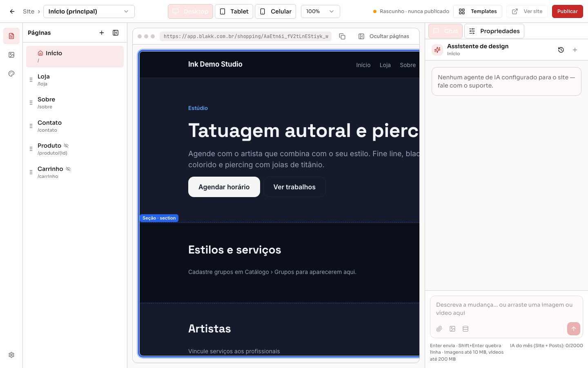
Task: Click the database icon in chat box
Action: click(x=465, y=329)
